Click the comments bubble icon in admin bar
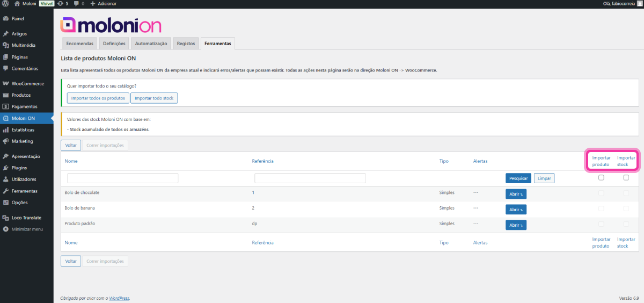Viewport: 644px width, 303px height. coord(77,4)
